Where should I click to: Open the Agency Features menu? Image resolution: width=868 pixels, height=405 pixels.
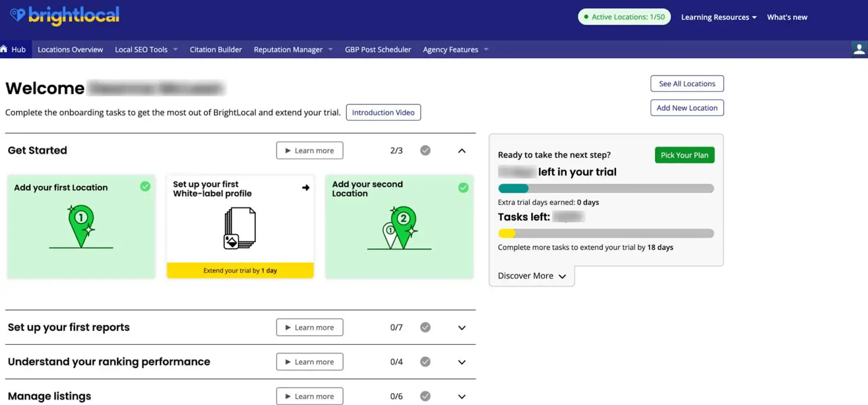click(x=456, y=49)
